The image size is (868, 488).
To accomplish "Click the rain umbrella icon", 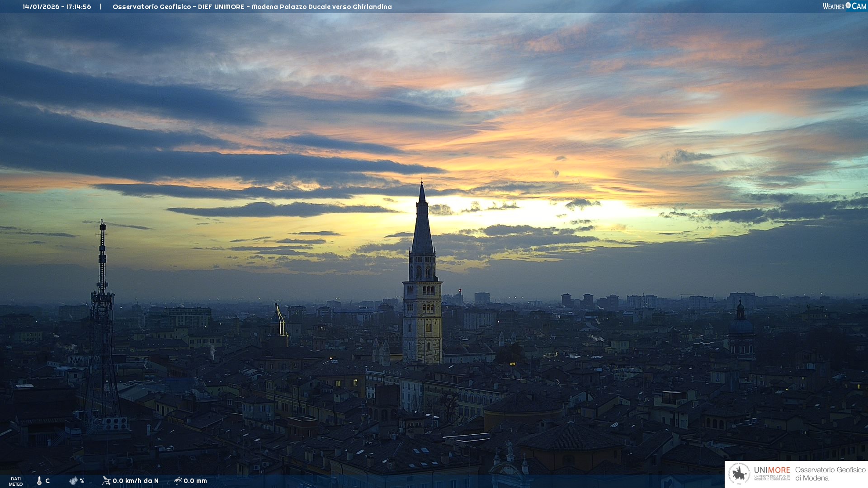I will click(x=178, y=481).
